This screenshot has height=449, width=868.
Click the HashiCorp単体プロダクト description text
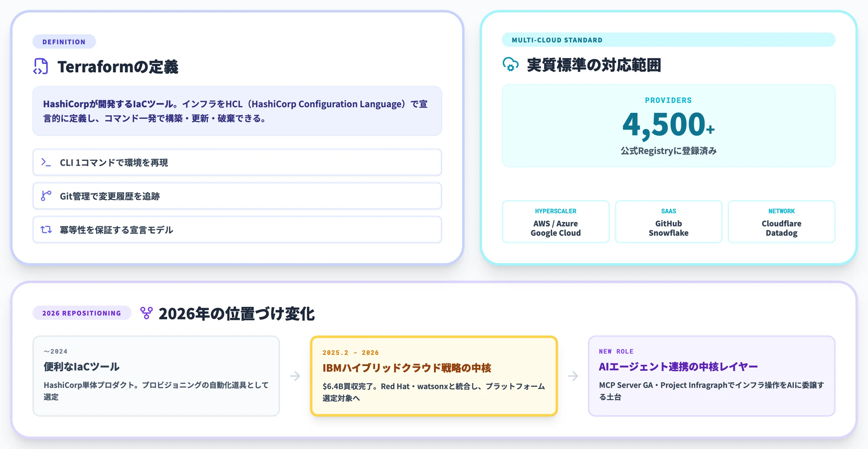click(x=156, y=391)
